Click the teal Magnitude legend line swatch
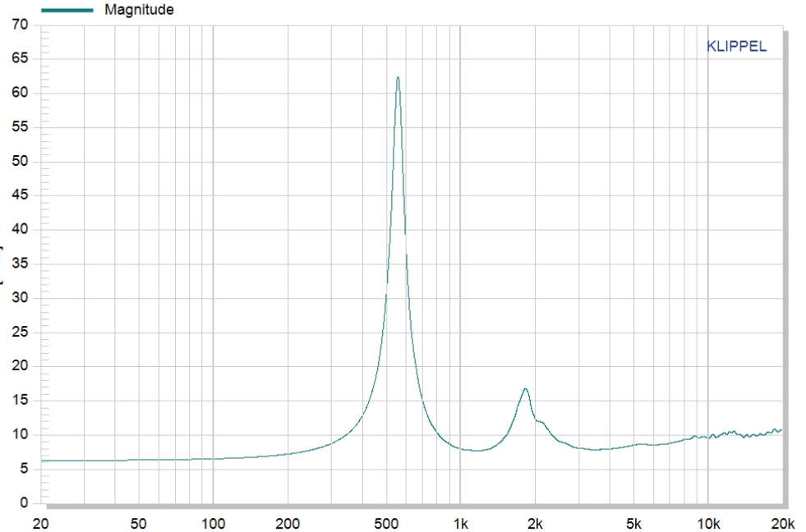 [67, 10]
